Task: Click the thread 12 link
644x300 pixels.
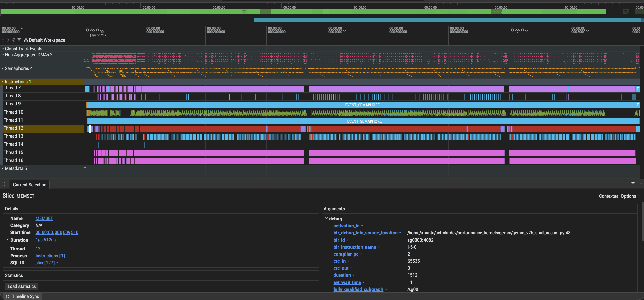Action: (38, 249)
